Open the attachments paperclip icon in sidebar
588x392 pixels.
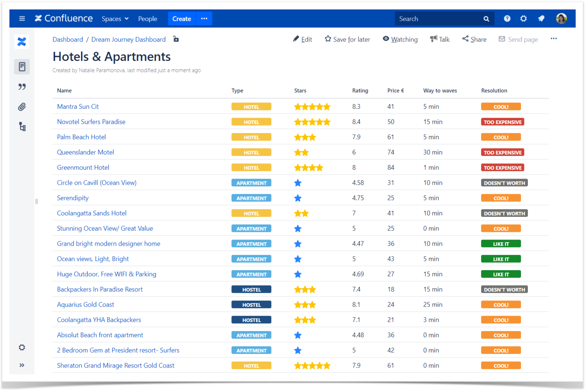[22, 107]
